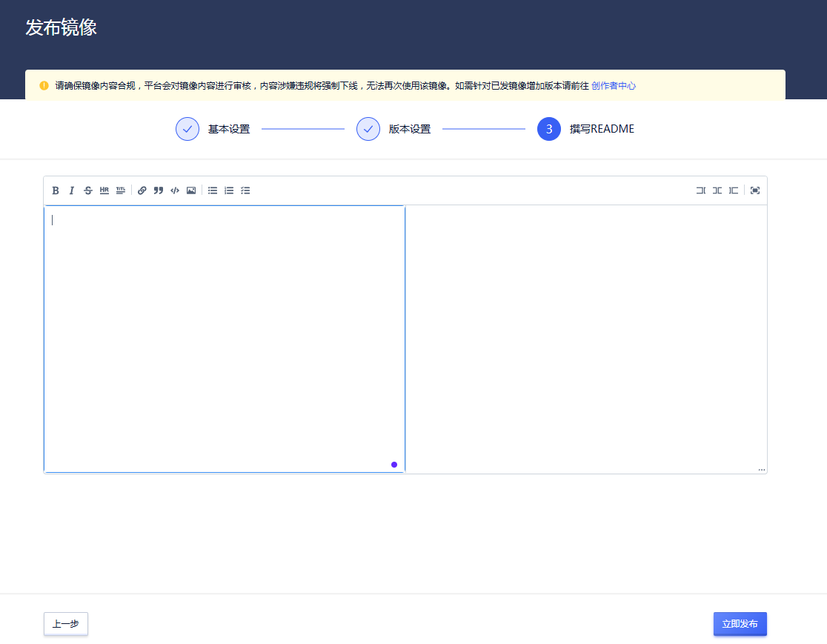Toggle strikethrough formatting
Screen dimensions: 827x644
click(87, 190)
